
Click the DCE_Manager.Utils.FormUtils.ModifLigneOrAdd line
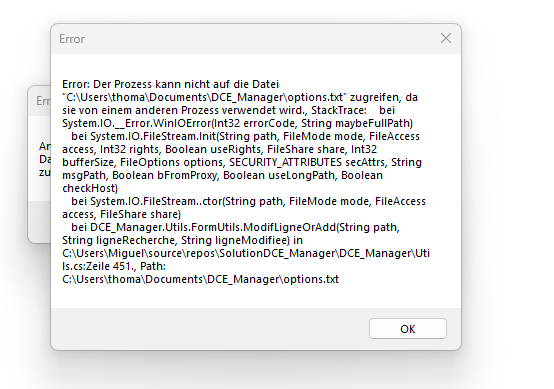[235, 227]
